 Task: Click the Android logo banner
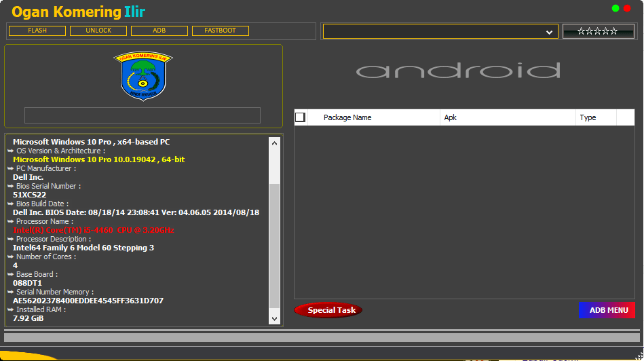pos(458,71)
